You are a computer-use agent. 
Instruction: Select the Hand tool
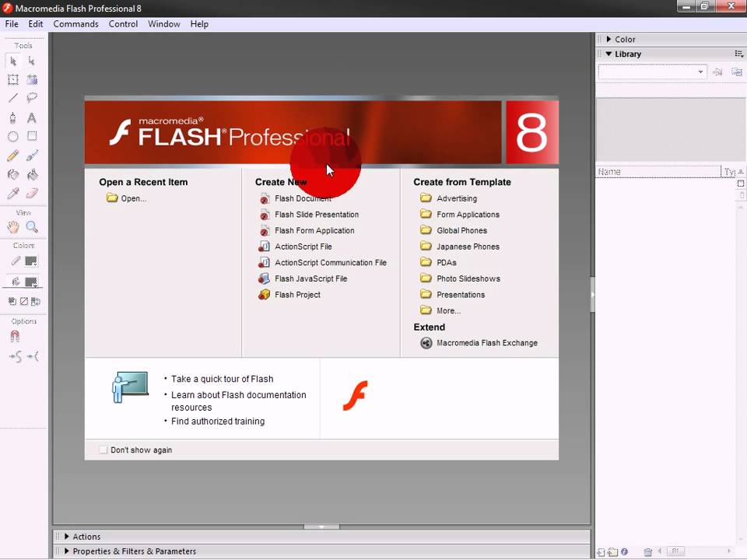click(13, 227)
